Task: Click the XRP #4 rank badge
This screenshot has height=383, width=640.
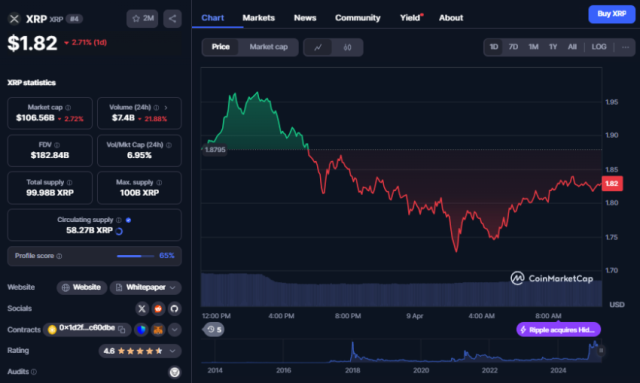Action: point(74,19)
